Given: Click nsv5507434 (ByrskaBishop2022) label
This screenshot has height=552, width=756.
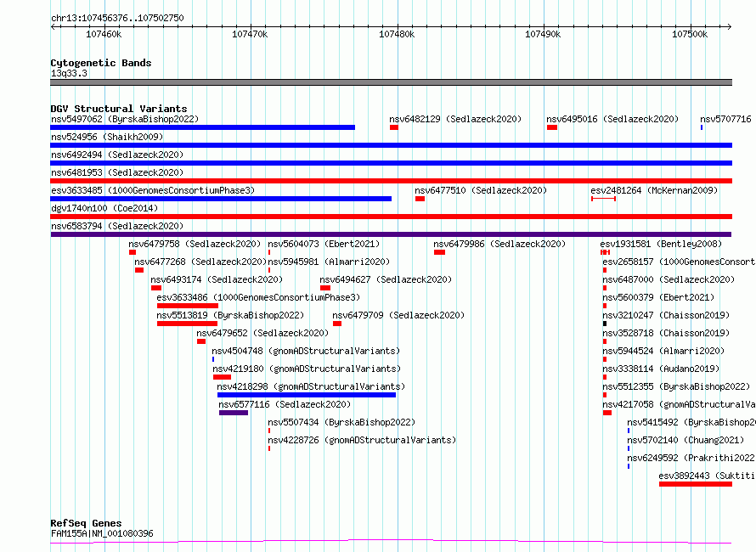Looking at the screenshot, I should click(341, 422).
